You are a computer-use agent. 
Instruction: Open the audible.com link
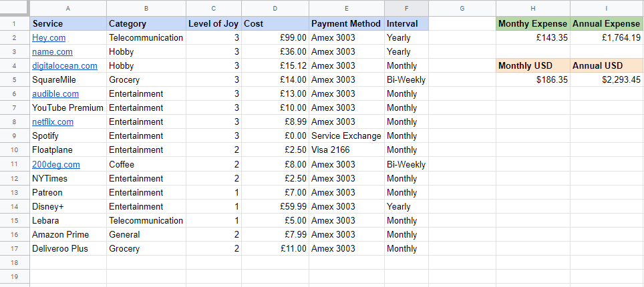click(55, 93)
